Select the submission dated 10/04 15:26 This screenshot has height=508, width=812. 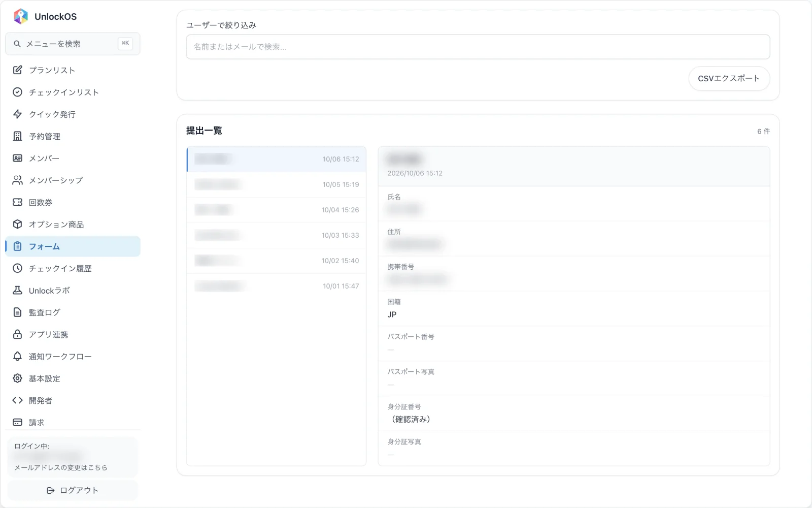coord(277,210)
